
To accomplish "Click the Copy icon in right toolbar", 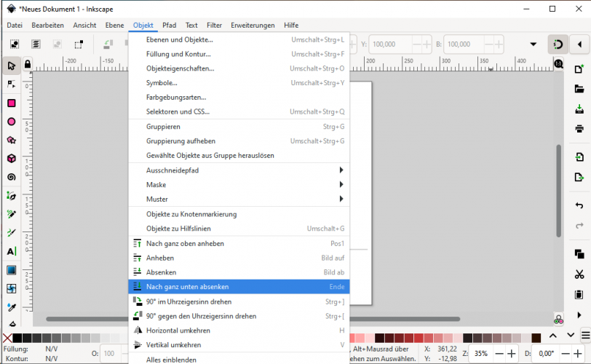I will pyautogui.click(x=579, y=254).
